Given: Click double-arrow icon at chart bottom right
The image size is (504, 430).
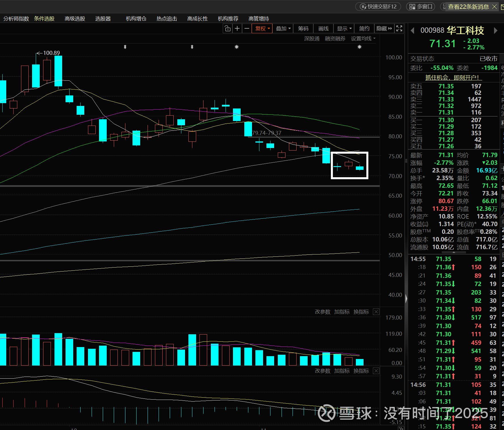Looking at the screenshot, I should tap(401, 428).
